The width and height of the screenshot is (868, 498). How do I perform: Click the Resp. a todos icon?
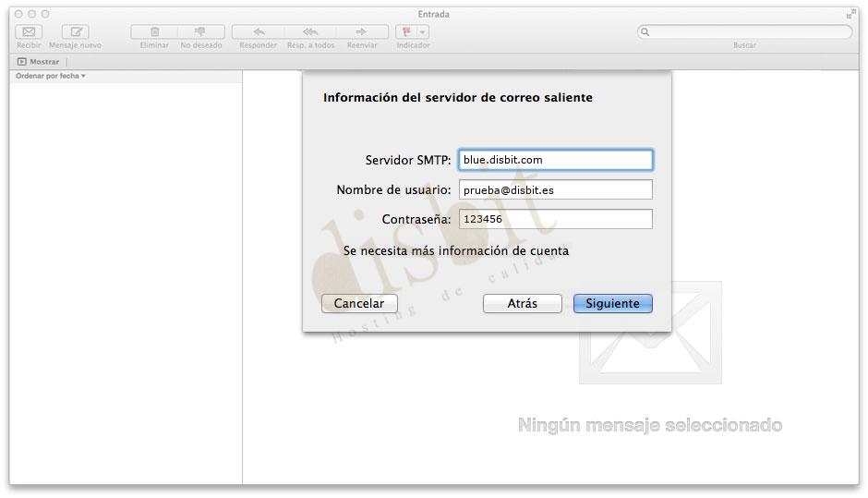point(310,32)
